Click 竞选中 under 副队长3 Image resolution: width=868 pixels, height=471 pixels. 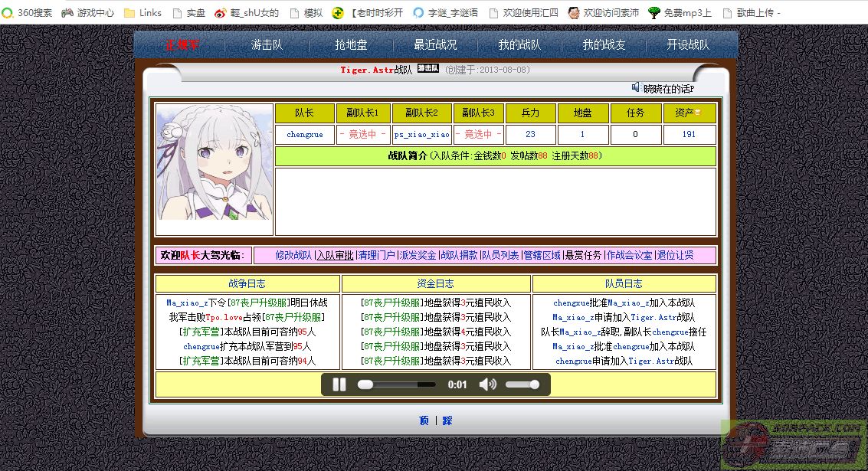pos(478,134)
